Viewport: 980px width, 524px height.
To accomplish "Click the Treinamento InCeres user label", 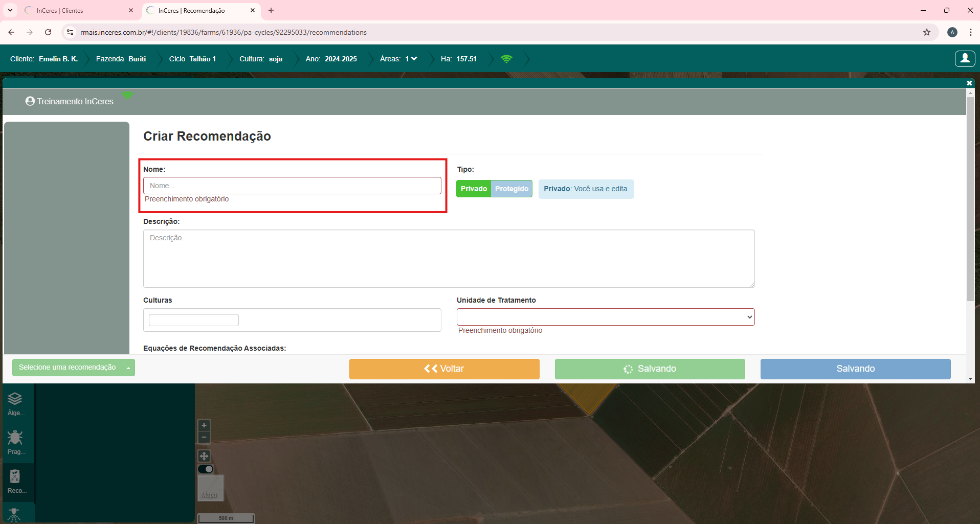I will pyautogui.click(x=70, y=101).
